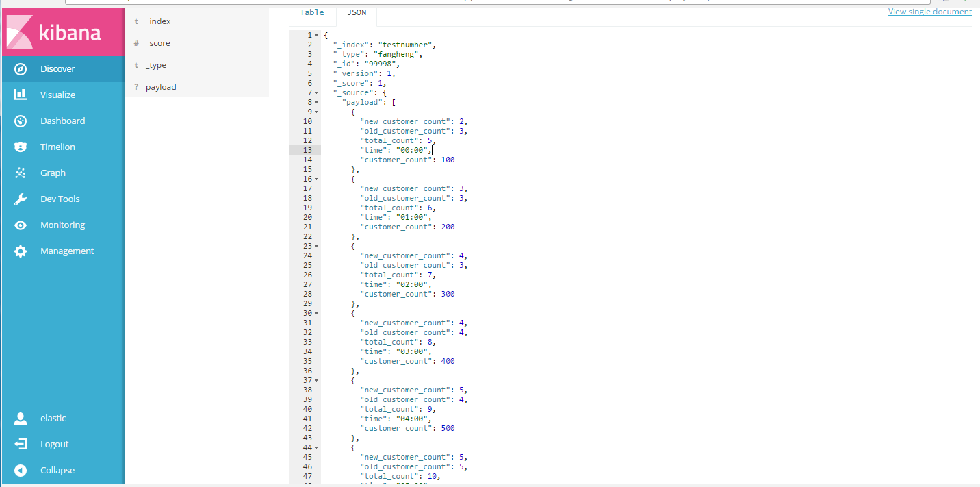Click the "03:00" time value
980x487 pixels.
(412, 351)
